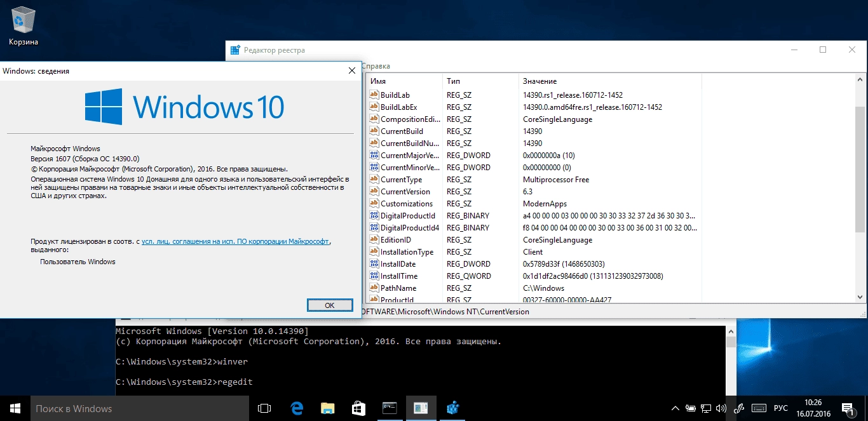This screenshot has height=421, width=868.
Task: Open the Windows Store taskbar icon
Action: [x=358, y=408]
